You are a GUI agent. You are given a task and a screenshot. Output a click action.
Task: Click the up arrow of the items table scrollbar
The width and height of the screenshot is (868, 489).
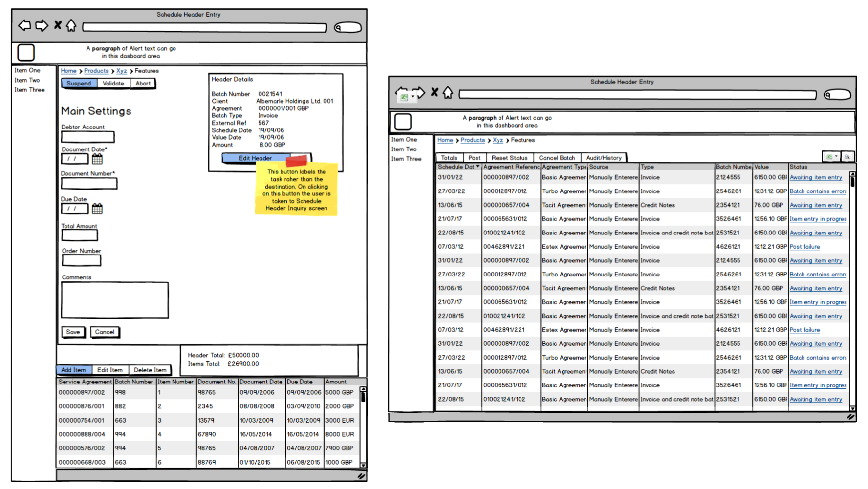[x=363, y=389]
